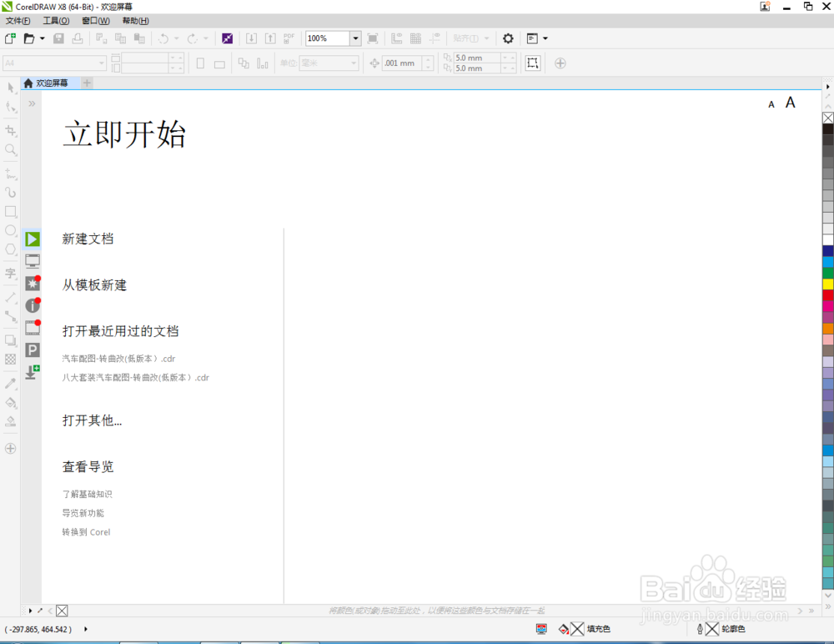The width and height of the screenshot is (834, 644).
Task: Select the green Get Started sidebar icon
Action: (33, 239)
